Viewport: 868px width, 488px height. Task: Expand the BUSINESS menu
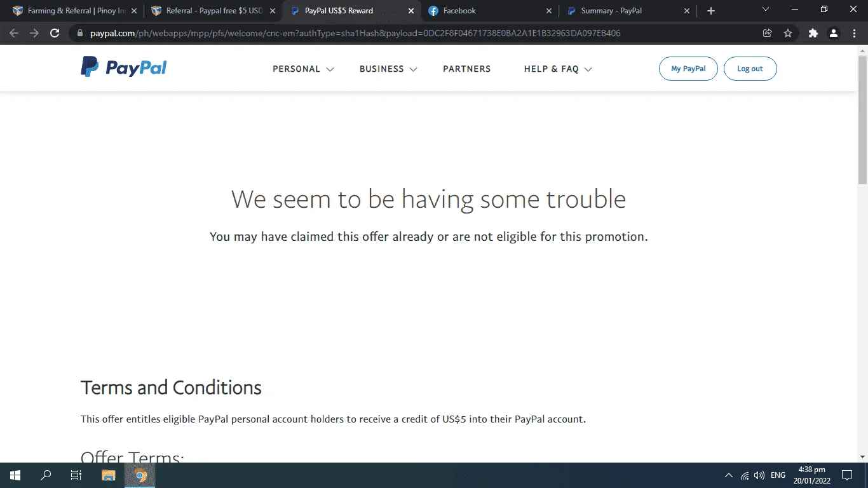tap(388, 69)
